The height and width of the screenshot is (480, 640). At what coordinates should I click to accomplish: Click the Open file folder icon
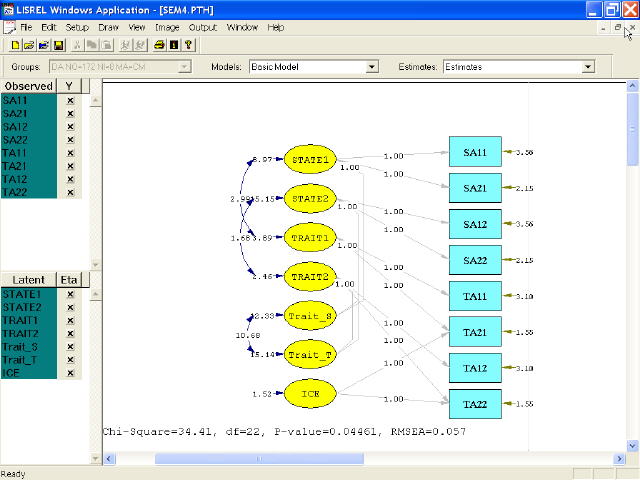click(x=28, y=45)
